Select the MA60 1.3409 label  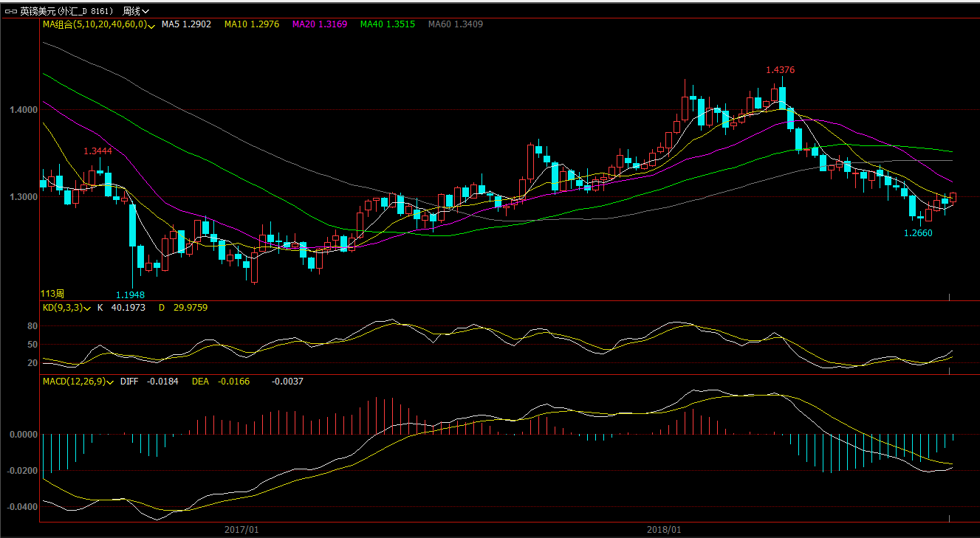pos(456,24)
